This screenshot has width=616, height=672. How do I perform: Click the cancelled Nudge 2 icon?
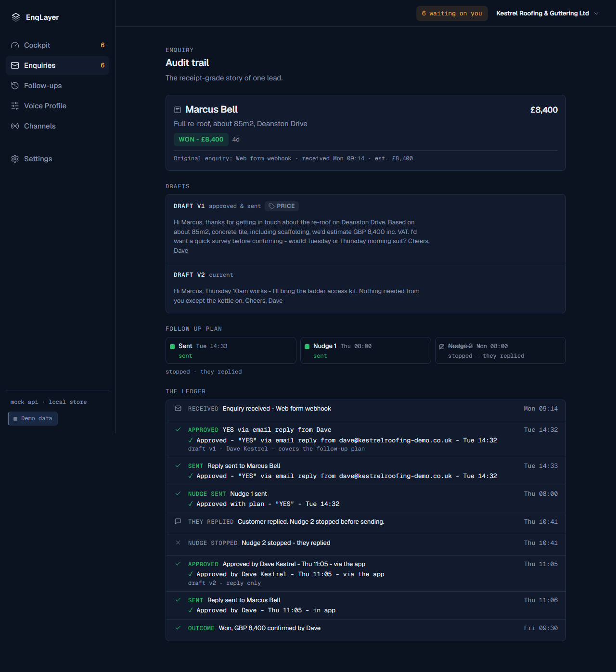[x=442, y=347]
